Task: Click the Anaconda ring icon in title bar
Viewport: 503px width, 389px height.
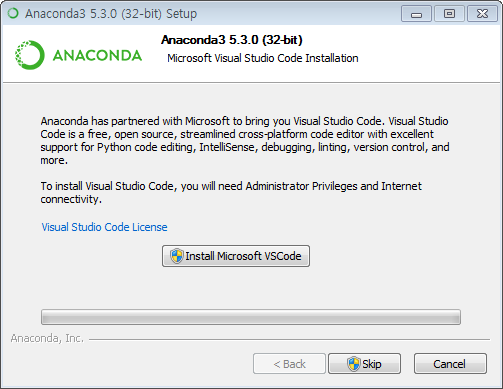Action: (x=13, y=13)
